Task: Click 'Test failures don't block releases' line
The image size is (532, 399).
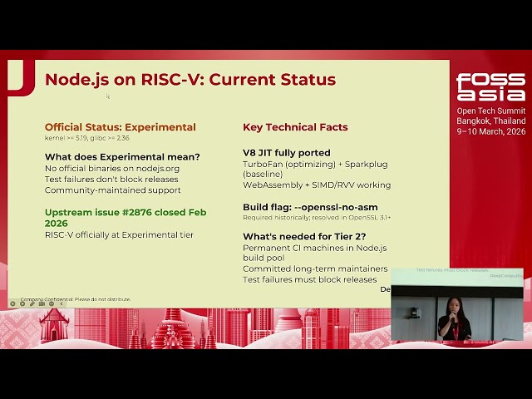Action: [111, 180]
